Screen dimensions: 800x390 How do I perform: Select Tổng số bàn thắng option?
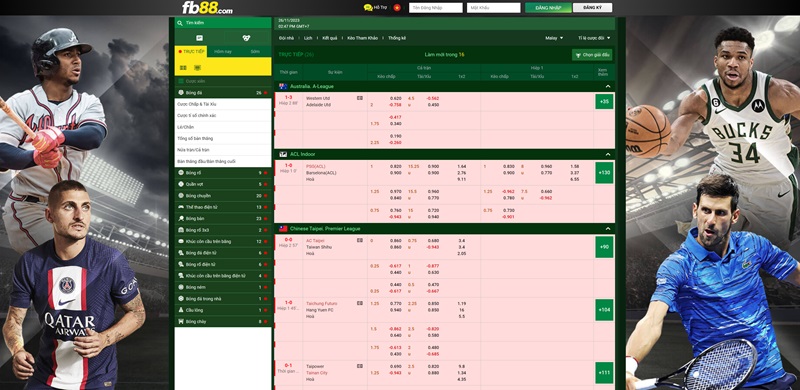pos(223,138)
